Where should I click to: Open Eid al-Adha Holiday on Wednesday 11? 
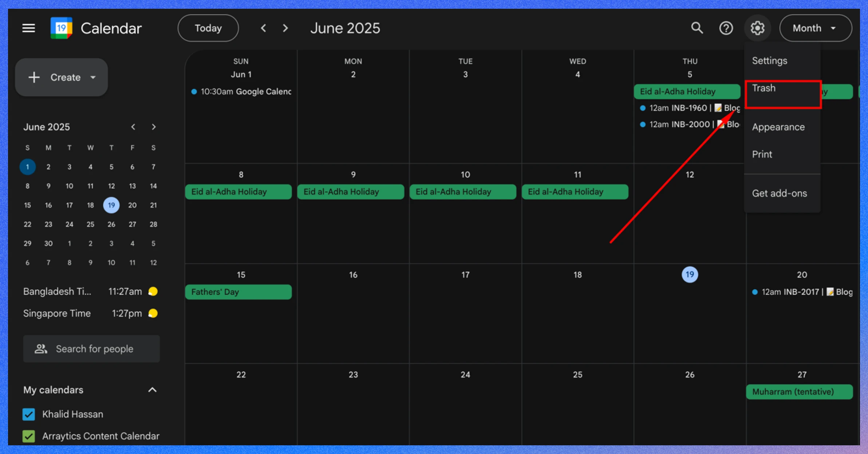(x=575, y=192)
